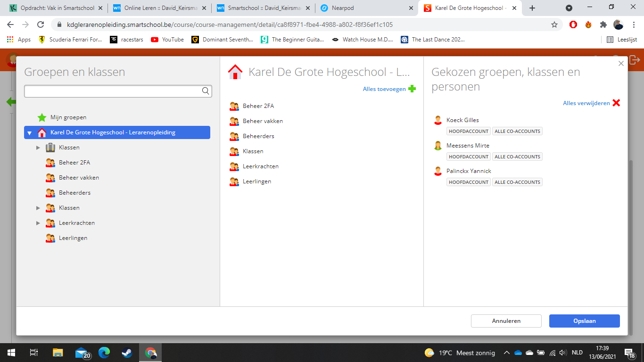Viewport: 644px width, 362px height.
Task: Click the Beheer 2FA group icon in middle list
Action: coord(234,106)
